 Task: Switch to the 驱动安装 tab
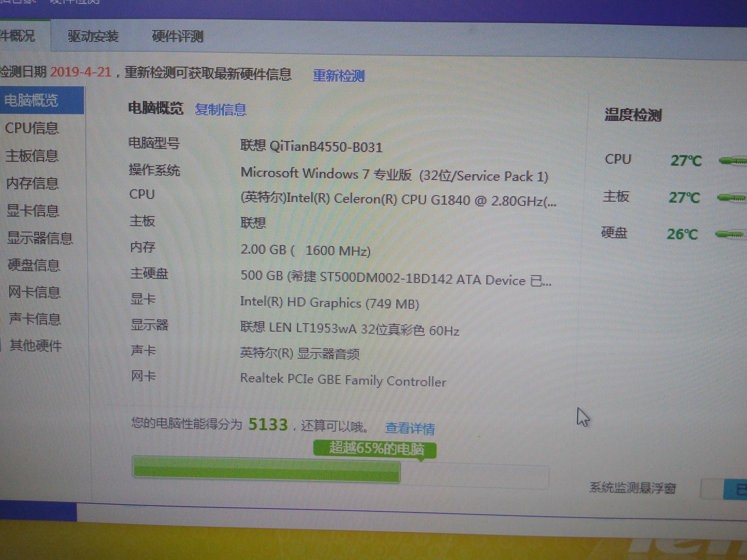[93, 36]
